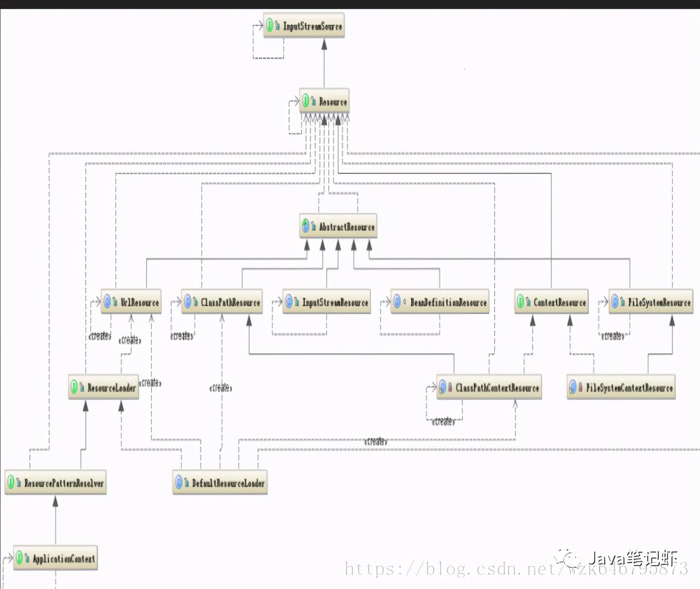
Task: Click the blue class icon on UrlResource
Action: click(x=107, y=302)
